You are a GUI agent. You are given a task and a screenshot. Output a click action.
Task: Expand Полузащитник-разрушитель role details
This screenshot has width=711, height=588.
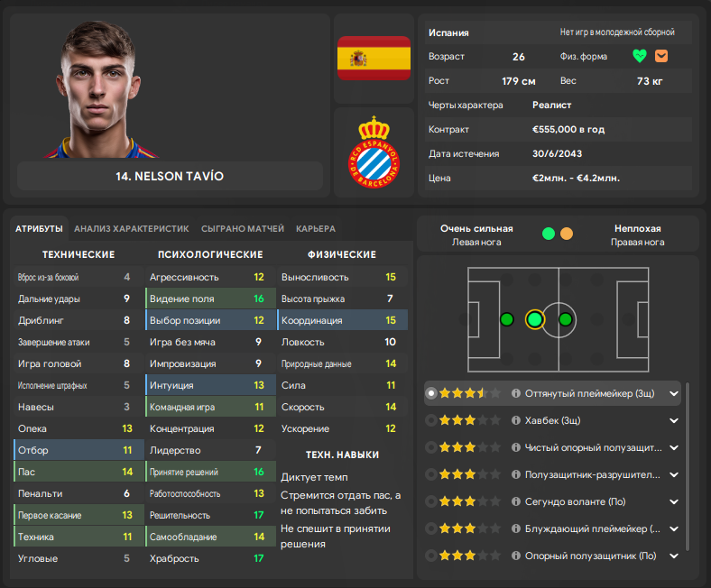tap(673, 474)
